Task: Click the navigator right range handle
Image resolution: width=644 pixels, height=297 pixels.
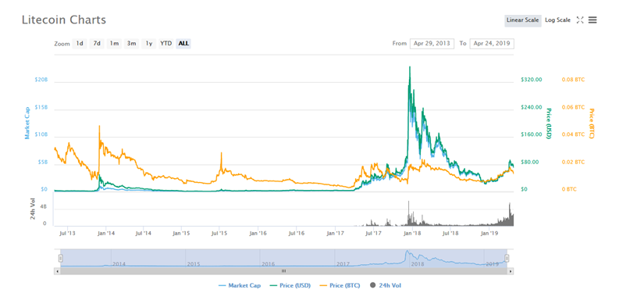Action: click(507, 259)
